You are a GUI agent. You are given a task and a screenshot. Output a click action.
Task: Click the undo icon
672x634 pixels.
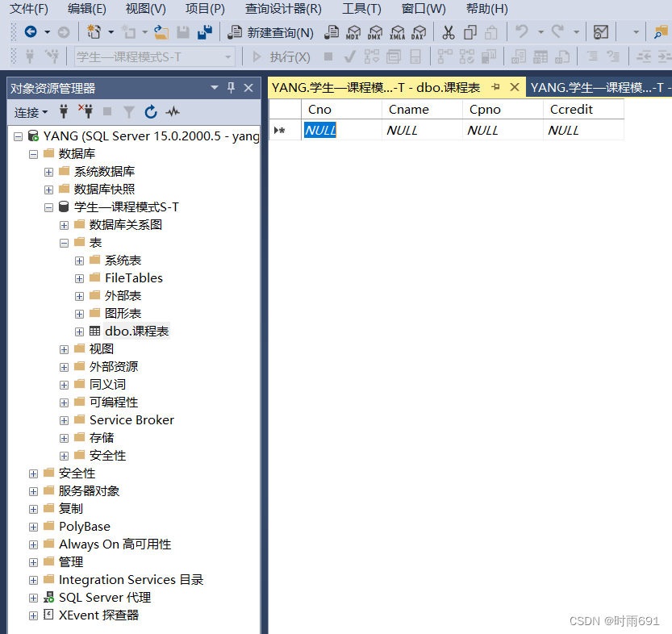tap(522, 31)
